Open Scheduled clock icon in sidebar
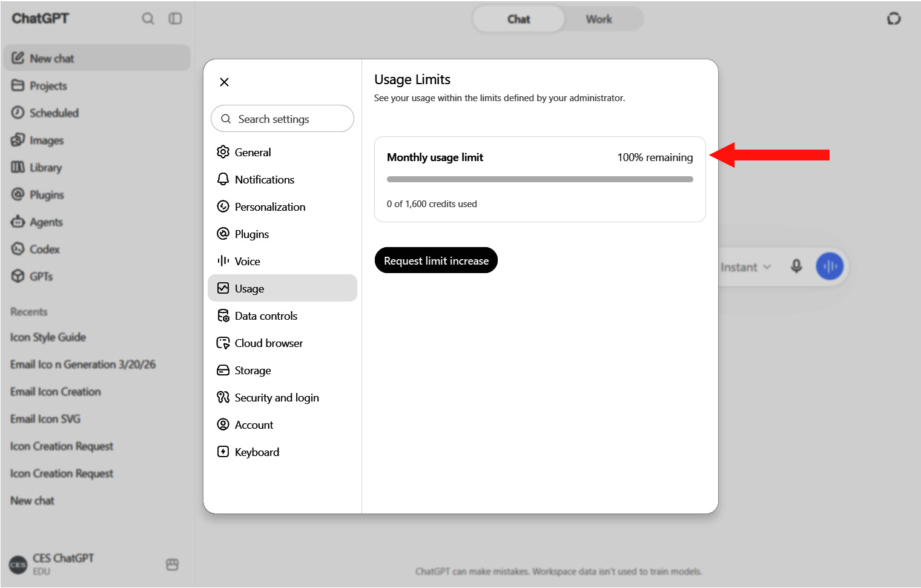Screen dimensions: 921x588 18,113
